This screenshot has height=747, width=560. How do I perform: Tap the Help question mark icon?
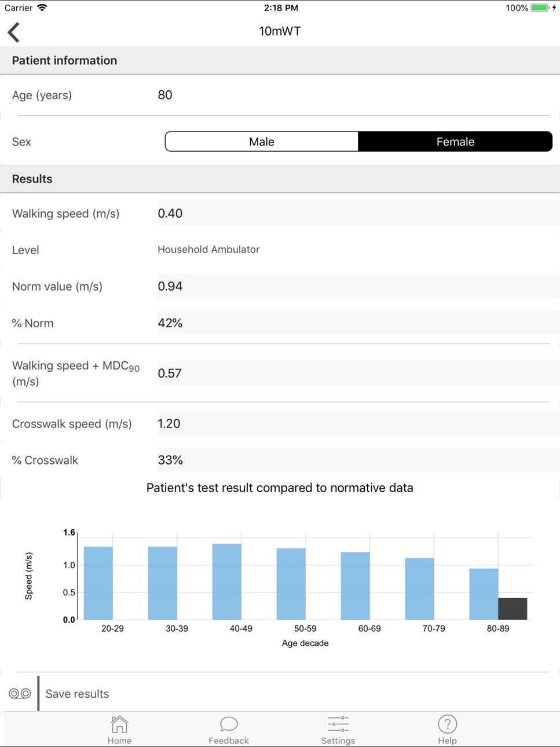(x=447, y=724)
